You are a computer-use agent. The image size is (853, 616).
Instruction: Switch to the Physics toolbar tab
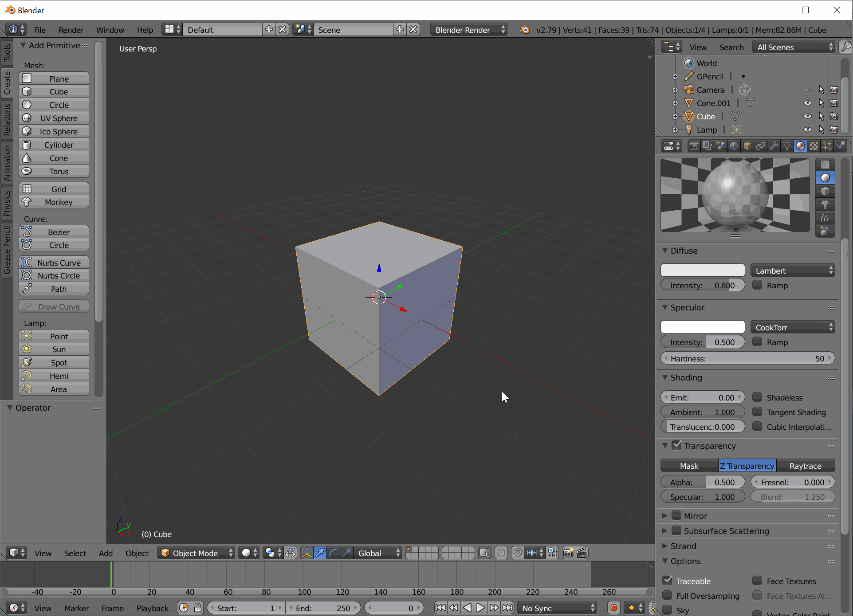tap(7, 203)
